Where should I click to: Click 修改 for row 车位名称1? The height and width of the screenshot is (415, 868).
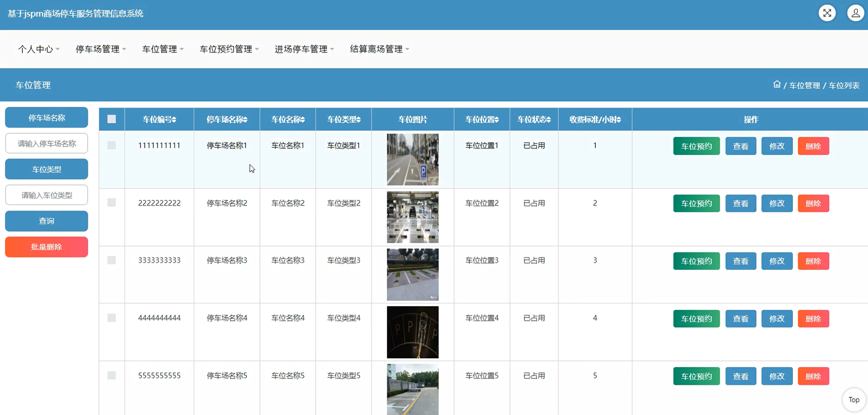point(777,146)
